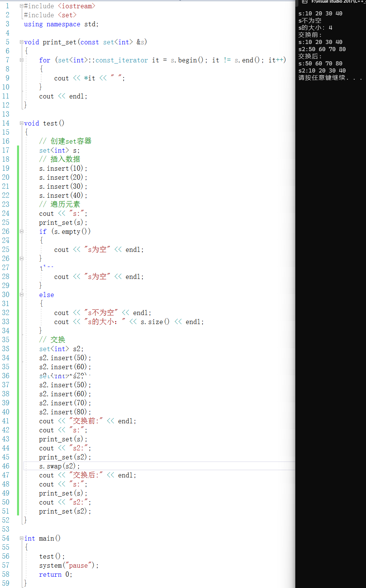Click the console window title bar path

(x=338, y=2)
